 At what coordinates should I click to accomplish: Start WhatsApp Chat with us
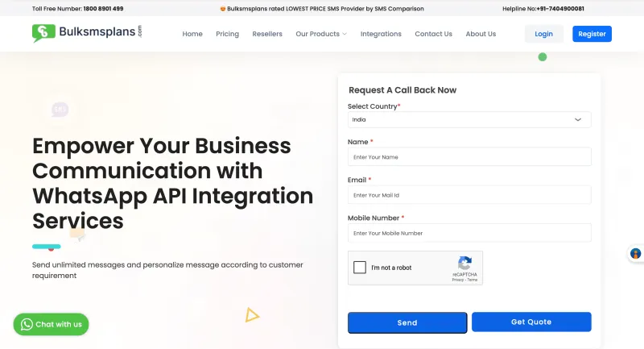tap(51, 324)
